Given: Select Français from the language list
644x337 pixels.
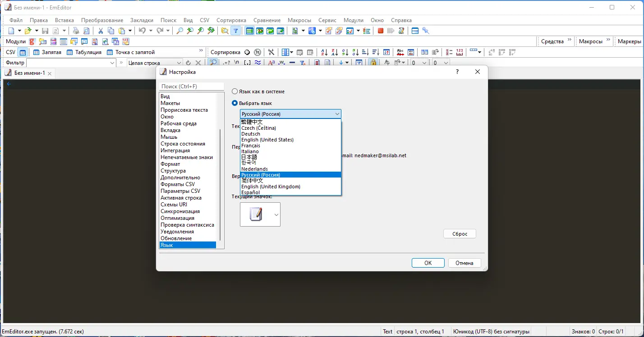Looking at the screenshot, I should click(x=290, y=146).
